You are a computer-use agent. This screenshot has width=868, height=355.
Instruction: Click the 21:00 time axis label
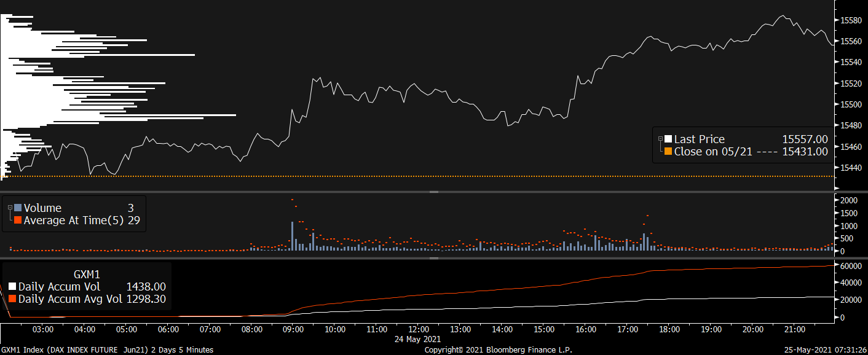[795, 330]
